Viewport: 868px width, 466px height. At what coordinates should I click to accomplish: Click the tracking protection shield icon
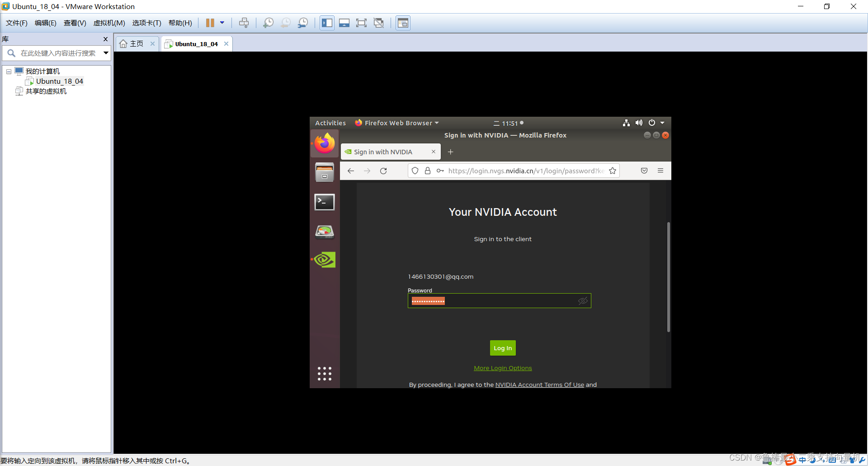click(x=415, y=171)
